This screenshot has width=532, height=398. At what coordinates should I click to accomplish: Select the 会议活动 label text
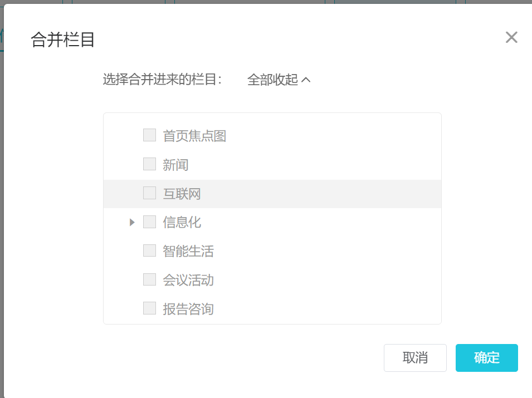point(188,280)
